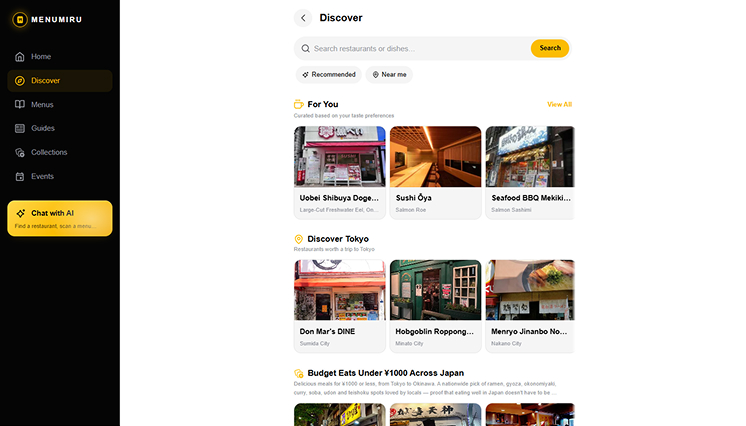Open the Hobgoblin Roppong... photo
The image size is (746, 426).
[x=435, y=290]
